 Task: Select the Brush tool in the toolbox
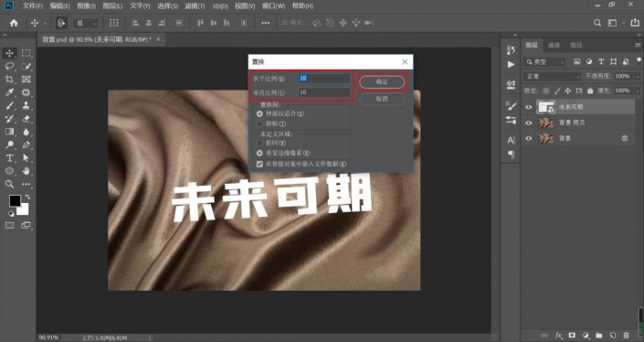(9, 106)
